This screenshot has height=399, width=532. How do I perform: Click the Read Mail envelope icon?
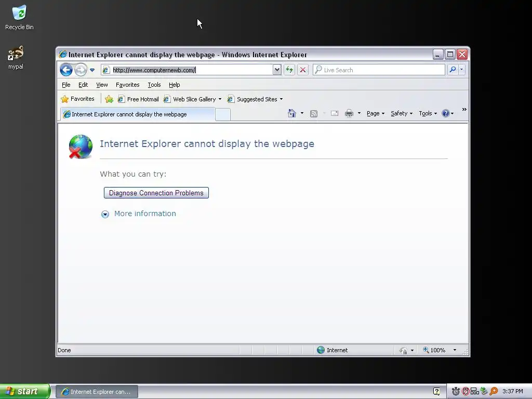[335, 113]
